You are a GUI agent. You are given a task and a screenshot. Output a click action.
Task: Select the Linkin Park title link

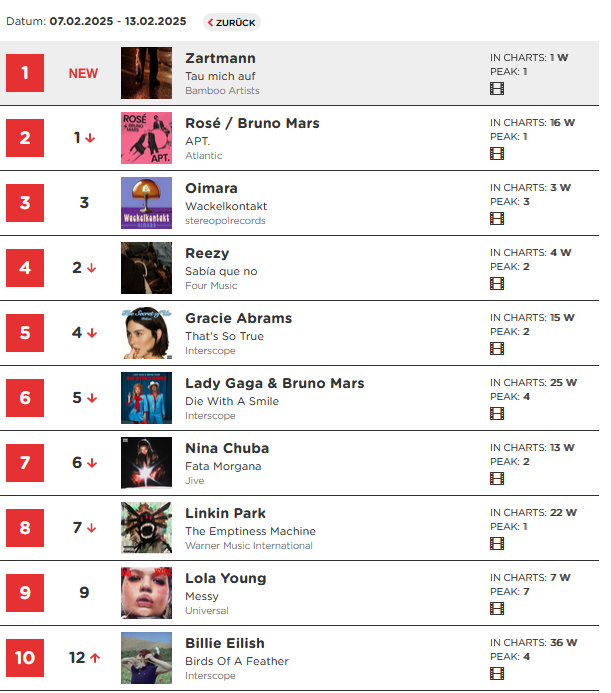[x=225, y=513]
